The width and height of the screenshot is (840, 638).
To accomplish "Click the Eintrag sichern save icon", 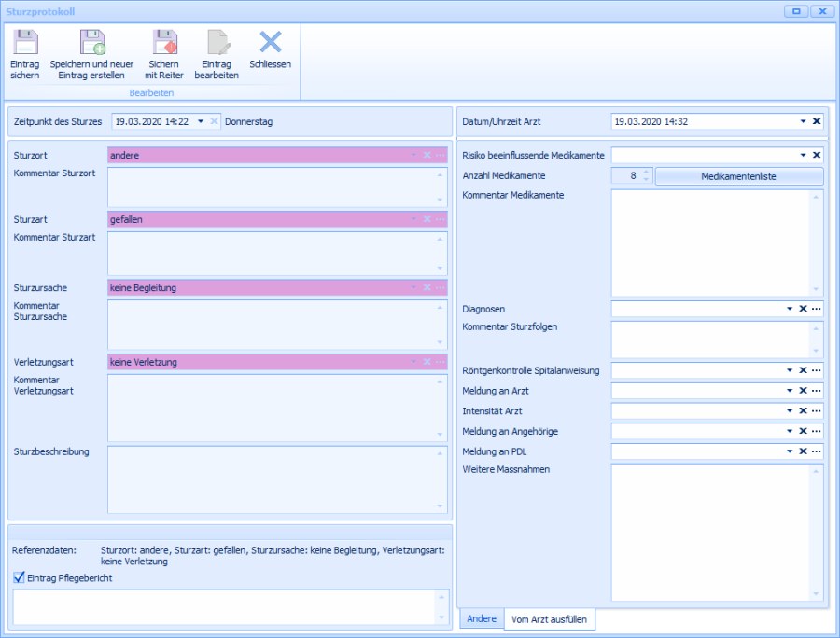I will (x=25, y=43).
